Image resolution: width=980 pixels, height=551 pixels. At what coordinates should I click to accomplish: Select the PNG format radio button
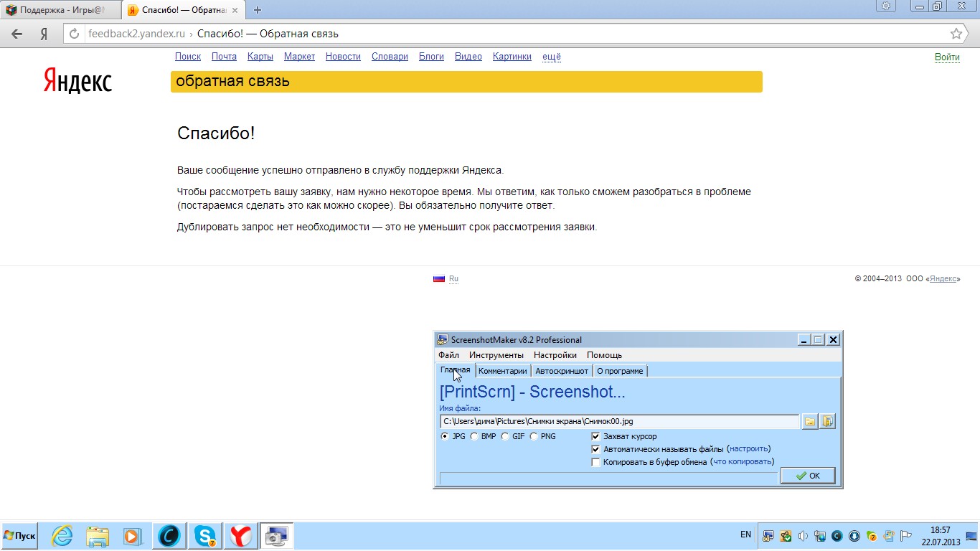point(534,436)
